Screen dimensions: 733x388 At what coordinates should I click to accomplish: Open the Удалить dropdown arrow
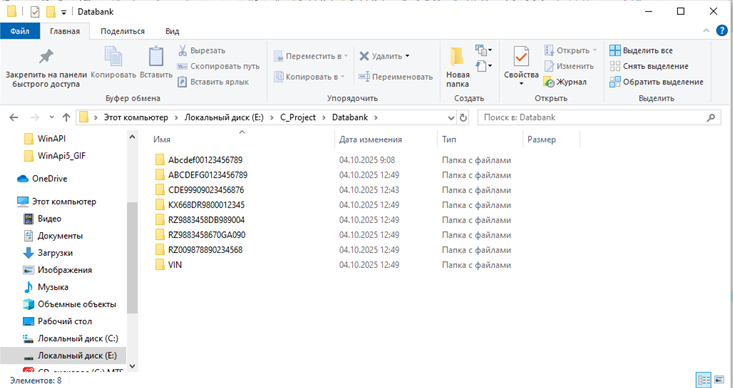(x=407, y=56)
